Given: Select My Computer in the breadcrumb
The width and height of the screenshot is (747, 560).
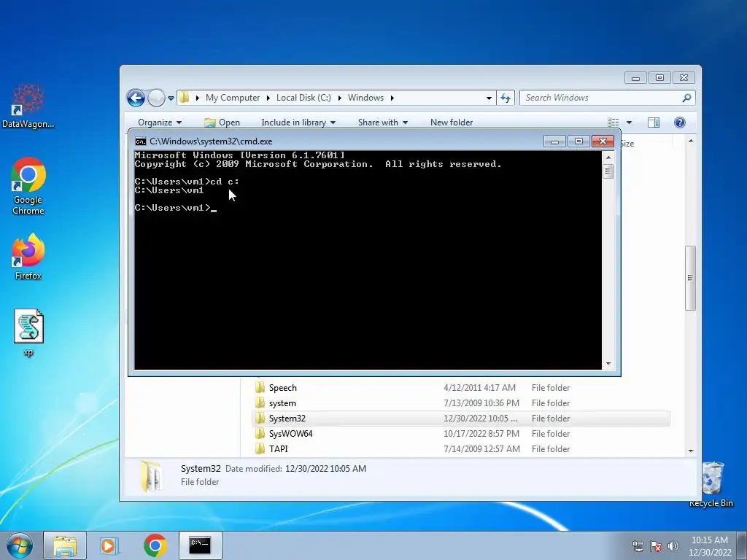Looking at the screenshot, I should coord(233,98).
